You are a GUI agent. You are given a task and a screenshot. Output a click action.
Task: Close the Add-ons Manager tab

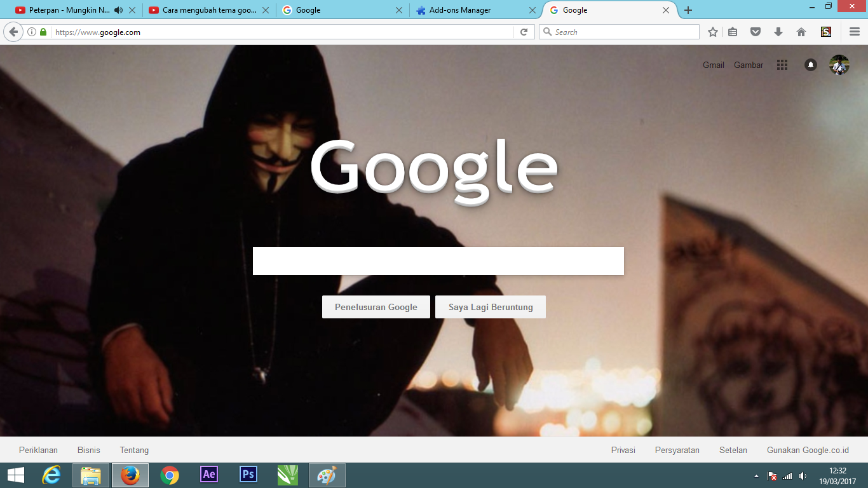532,10
